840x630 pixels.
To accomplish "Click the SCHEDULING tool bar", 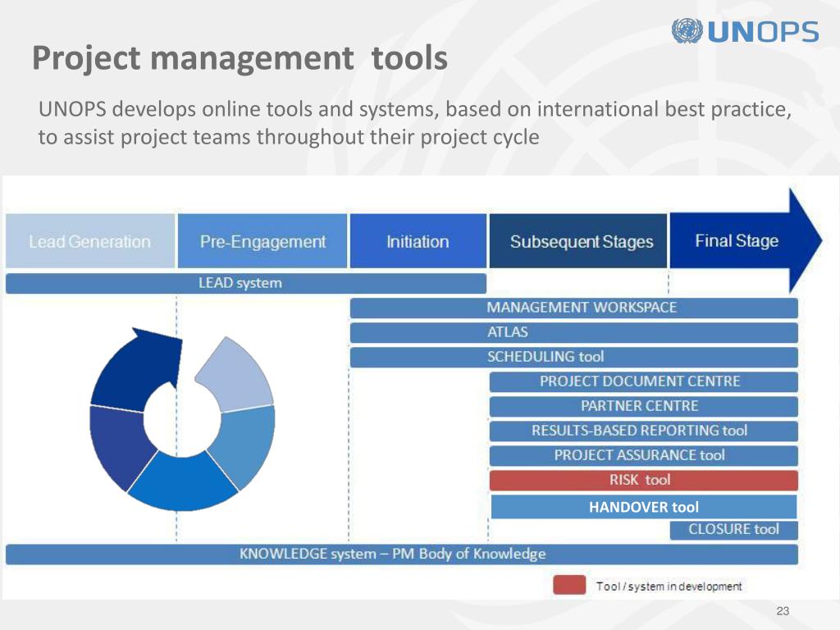I will (x=573, y=357).
